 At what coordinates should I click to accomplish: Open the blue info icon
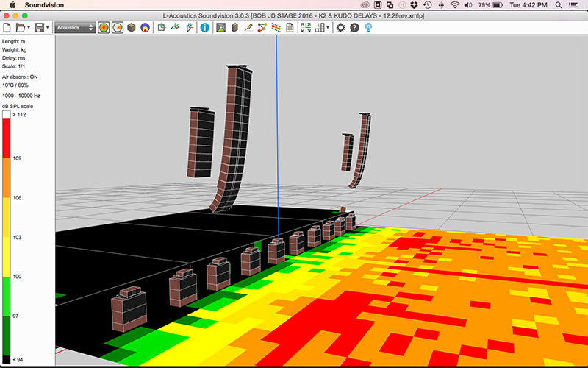pos(205,28)
